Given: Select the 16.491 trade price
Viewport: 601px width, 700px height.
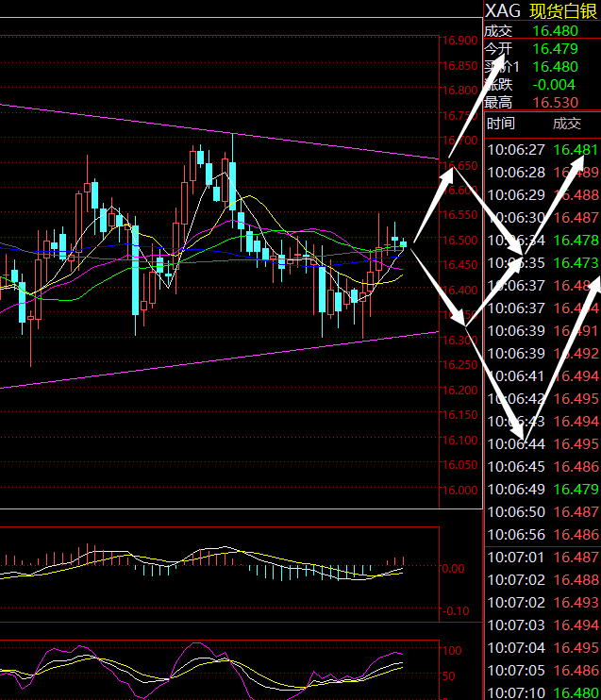Looking at the screenshot, I should (576, 331).
